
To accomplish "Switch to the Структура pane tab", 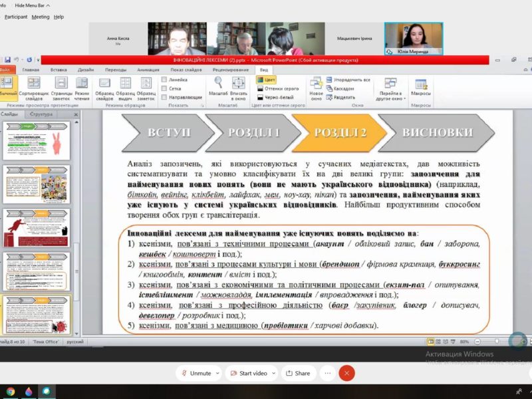I will click(x=41, y=114).
